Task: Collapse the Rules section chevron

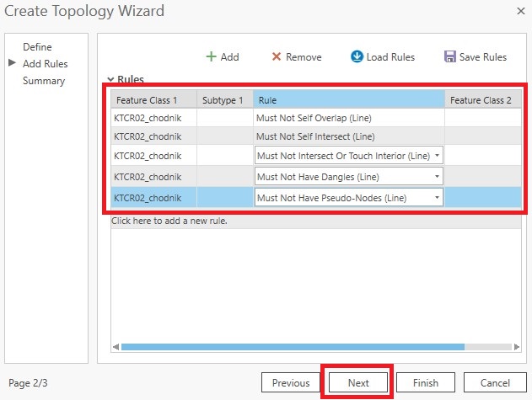Action: click(110, 79)
